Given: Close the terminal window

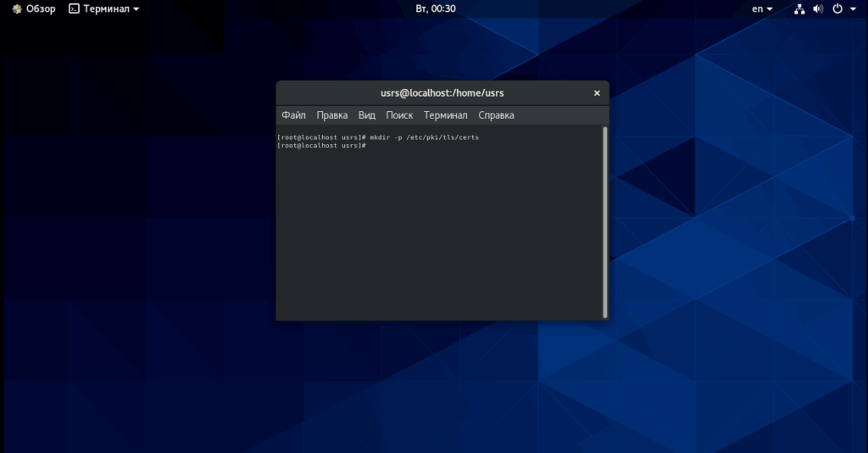Looking at the screenshot, I should click(597, 93).
